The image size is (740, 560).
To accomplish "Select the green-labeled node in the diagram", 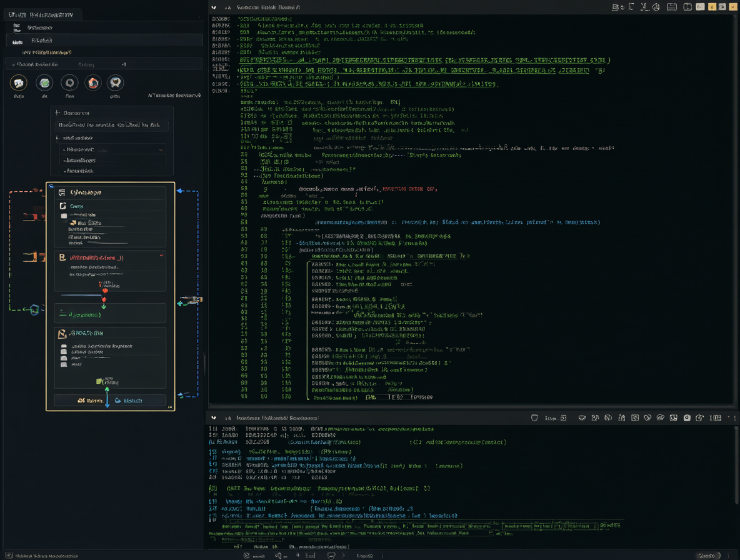I will (x=110, y=313).
